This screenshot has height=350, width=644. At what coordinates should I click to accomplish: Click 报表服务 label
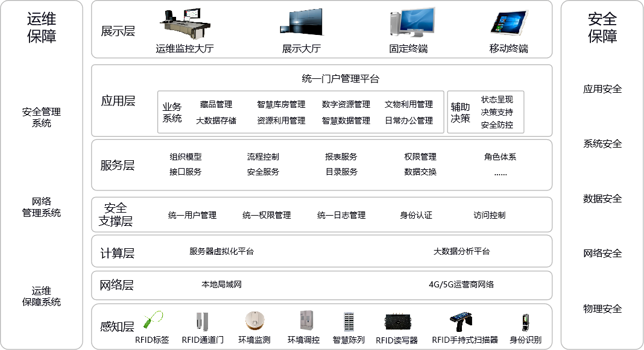[341, 157]
